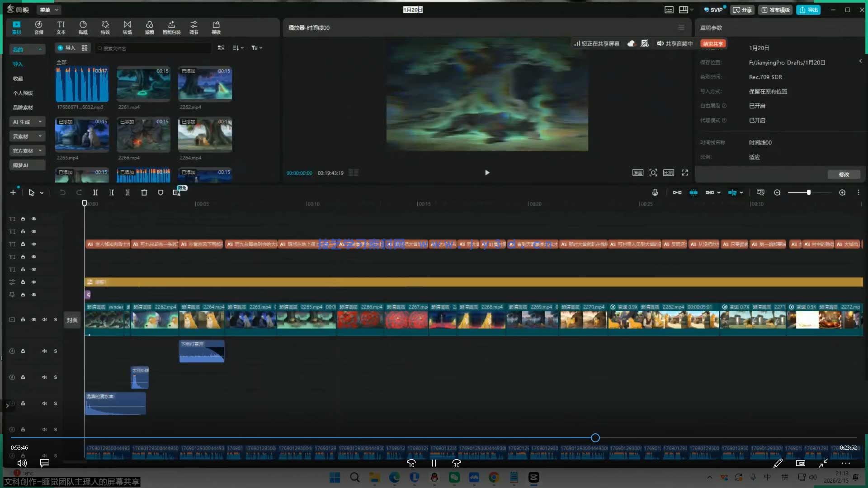Open the 菜单 menu dropdown

point(49,9)
